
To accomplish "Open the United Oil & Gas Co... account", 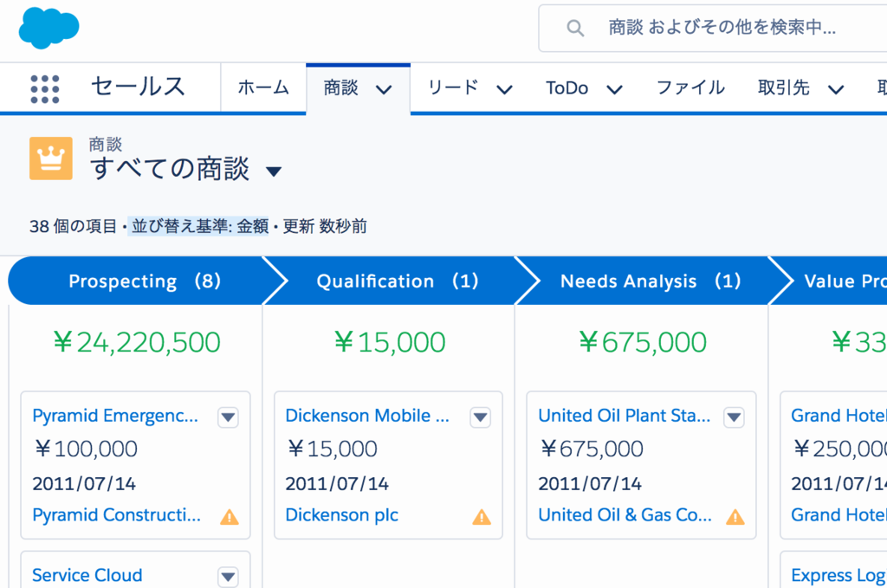I will 625,515.
